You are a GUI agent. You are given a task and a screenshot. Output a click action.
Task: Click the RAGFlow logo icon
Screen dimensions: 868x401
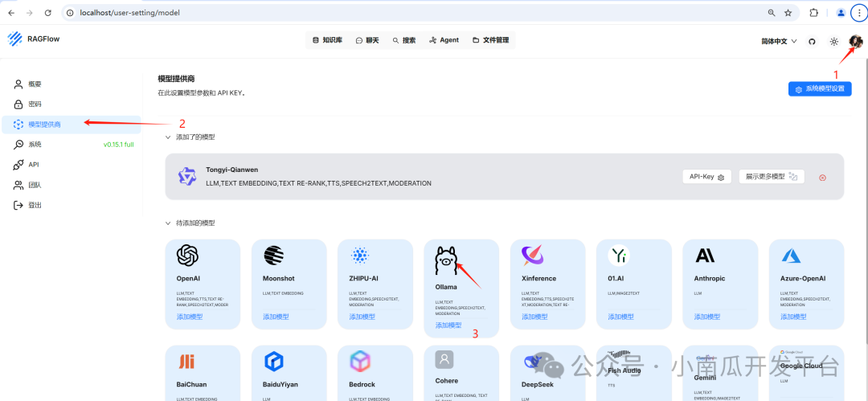point(14,39)
